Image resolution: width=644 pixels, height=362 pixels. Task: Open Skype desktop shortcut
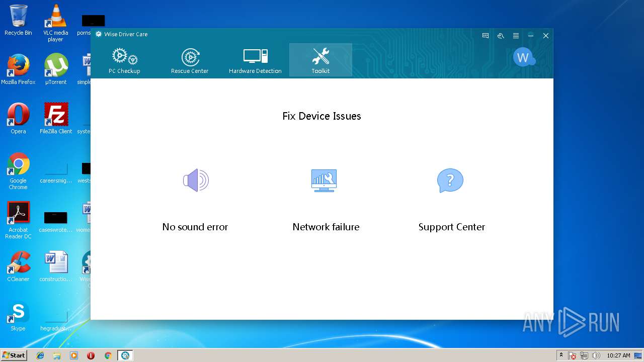[x=18, y=316]
